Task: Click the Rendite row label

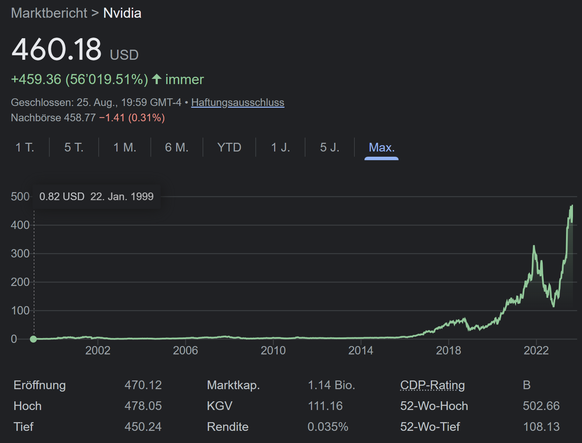Action: pyautogui.click(x=228, y=427)
